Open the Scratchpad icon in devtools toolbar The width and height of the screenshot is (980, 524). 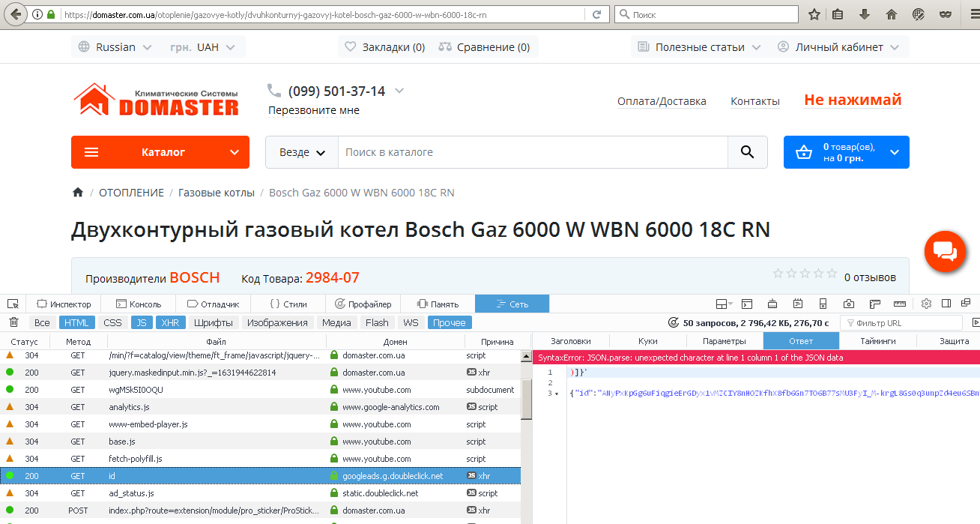[798, 304]
